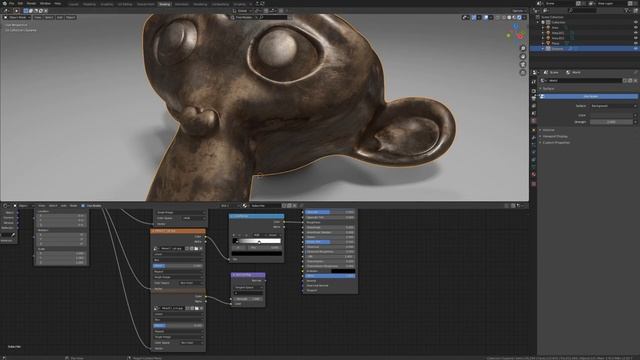Click the blue Z axis gizmo ball
The width and height of the screenshot is (640, 360).
[516, 27]
